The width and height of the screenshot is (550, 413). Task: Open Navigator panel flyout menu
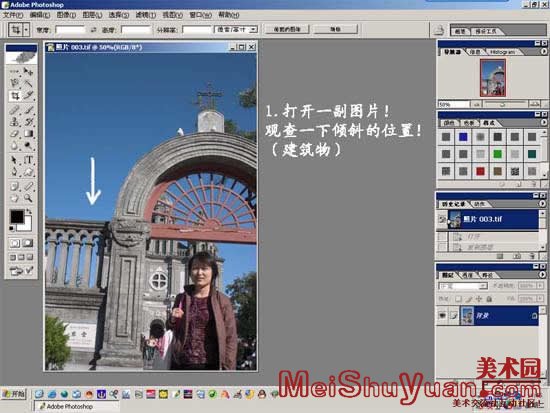tap(543, 51)
